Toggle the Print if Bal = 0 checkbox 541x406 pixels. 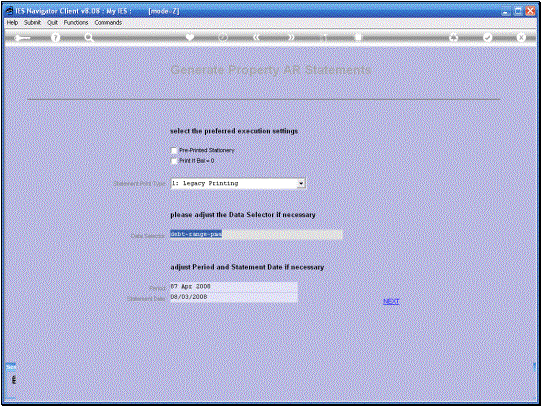pos(174,161)
